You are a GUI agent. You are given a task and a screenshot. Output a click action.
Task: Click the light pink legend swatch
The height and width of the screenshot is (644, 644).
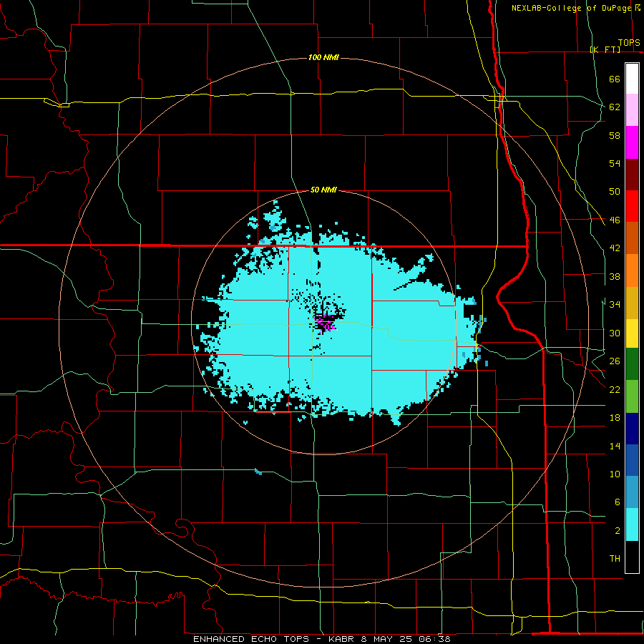click(632, 110)
